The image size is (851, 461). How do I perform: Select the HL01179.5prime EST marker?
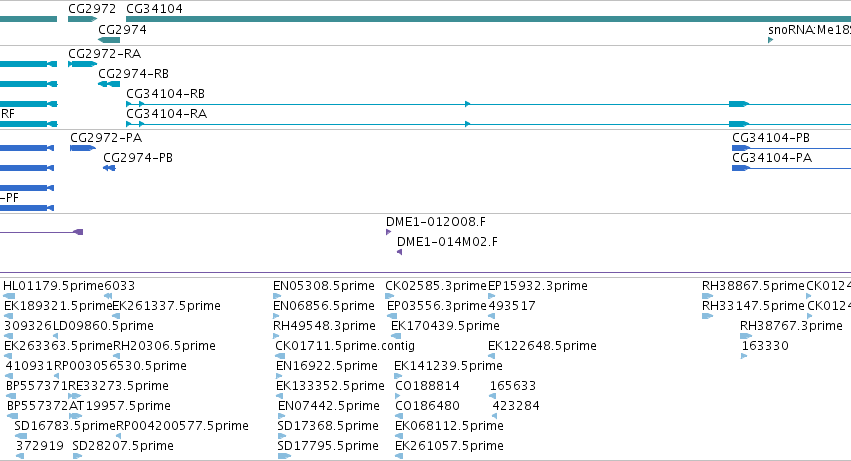(9, 296)
